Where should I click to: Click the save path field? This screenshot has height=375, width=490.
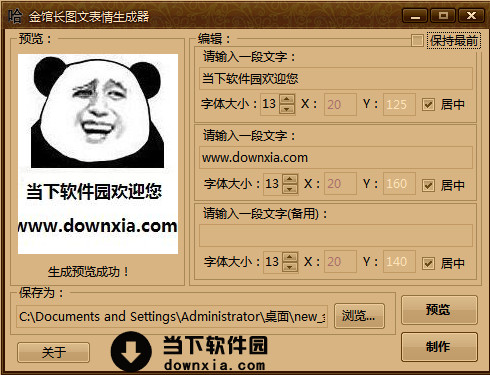tap(172, 316)
